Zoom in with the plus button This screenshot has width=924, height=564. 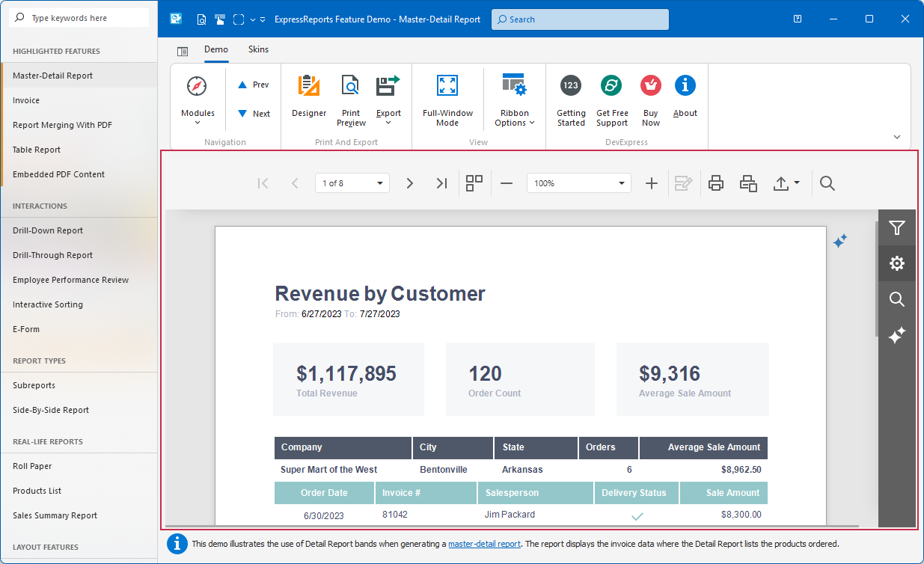(x=652, y=183)
